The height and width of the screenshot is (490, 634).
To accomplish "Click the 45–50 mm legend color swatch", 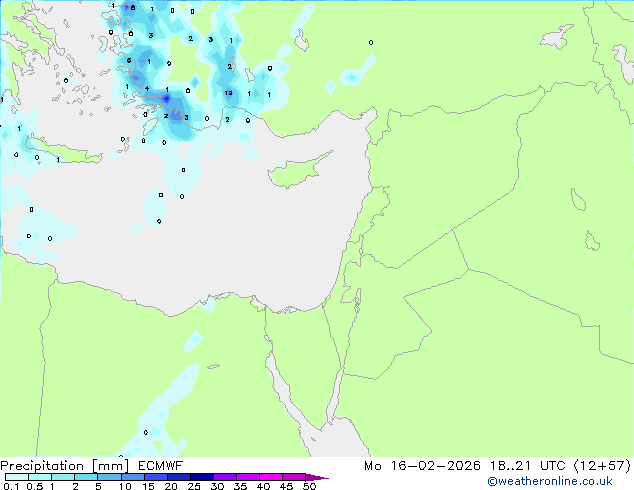I will 294,477.
